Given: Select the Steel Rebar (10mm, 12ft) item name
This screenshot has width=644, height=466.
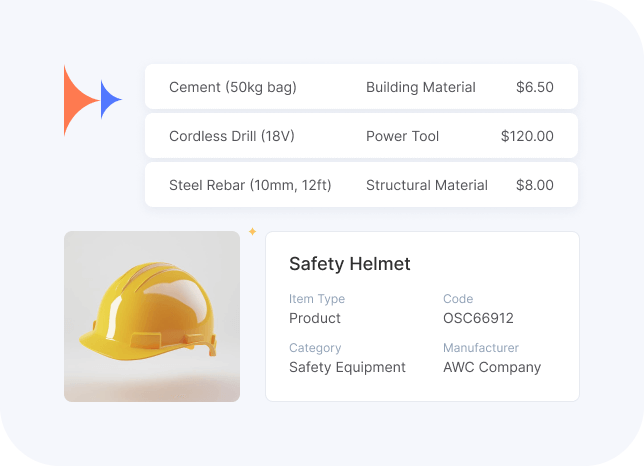Looking at the screenshot, I should [x=250, y=185].
